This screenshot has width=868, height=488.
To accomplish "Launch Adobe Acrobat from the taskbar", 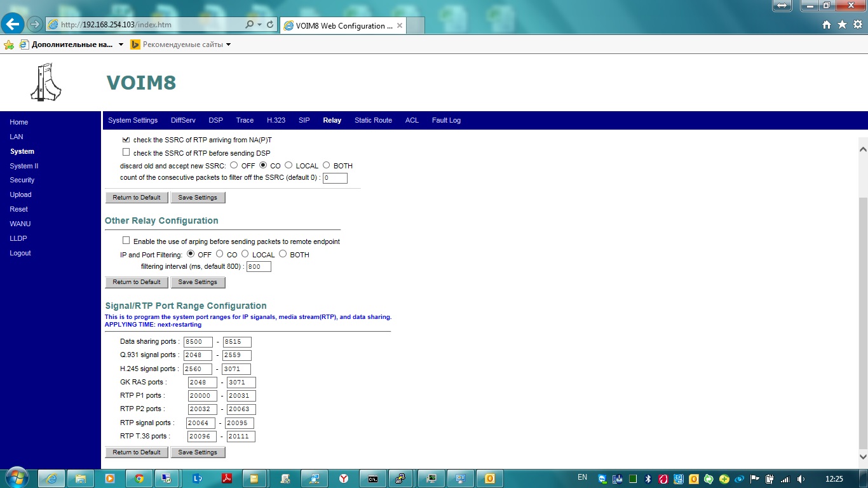I will [226, 478].
